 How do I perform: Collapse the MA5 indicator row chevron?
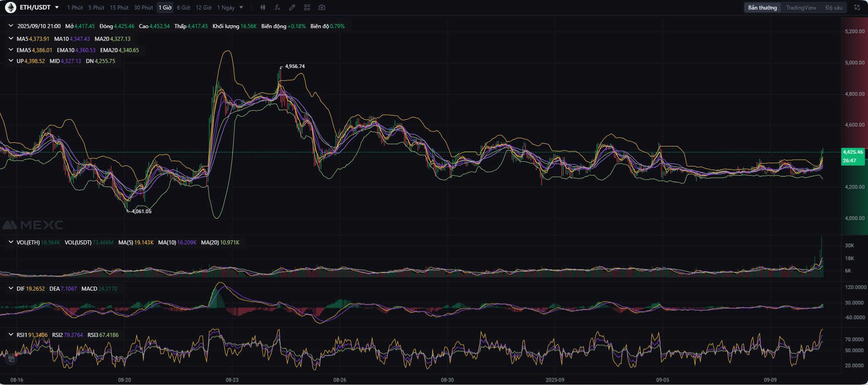point(11,39)
